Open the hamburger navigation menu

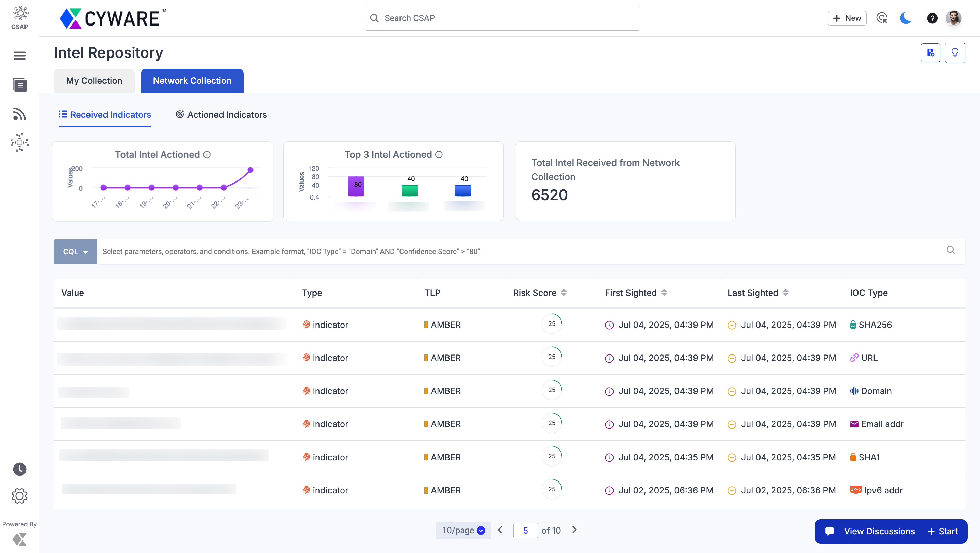tap(19, 56)
